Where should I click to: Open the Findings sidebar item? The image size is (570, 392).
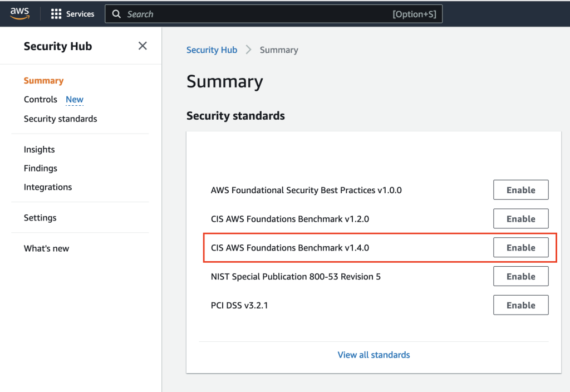tap(40, 168)
